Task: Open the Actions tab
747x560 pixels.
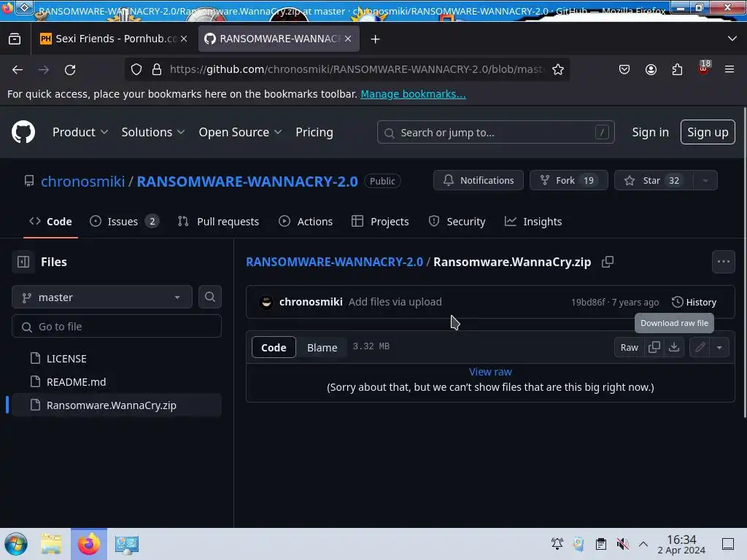Action: [306, 222]
